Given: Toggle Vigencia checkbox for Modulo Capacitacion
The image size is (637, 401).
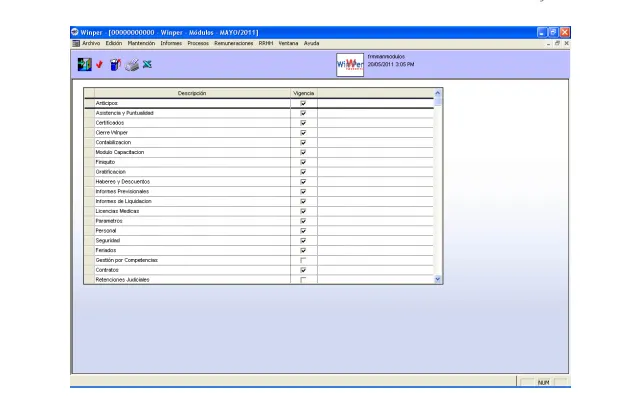Looking at the screenshot, I should (303, 152).
